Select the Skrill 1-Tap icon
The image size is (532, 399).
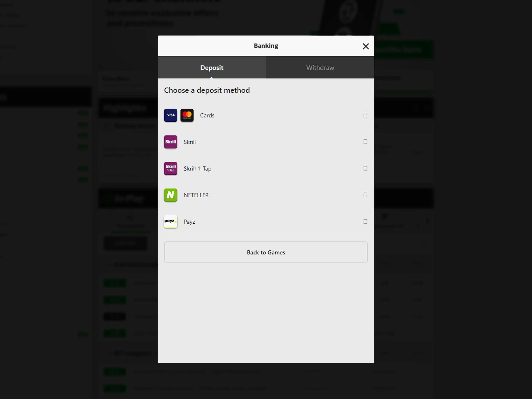[x=171, y=168]
